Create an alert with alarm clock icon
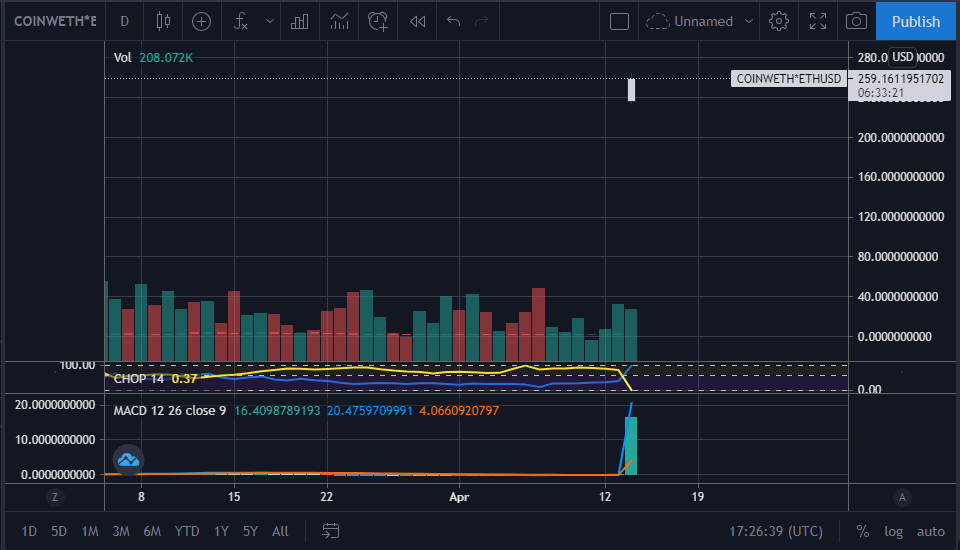The image size is (960, 550). [378, 21]
